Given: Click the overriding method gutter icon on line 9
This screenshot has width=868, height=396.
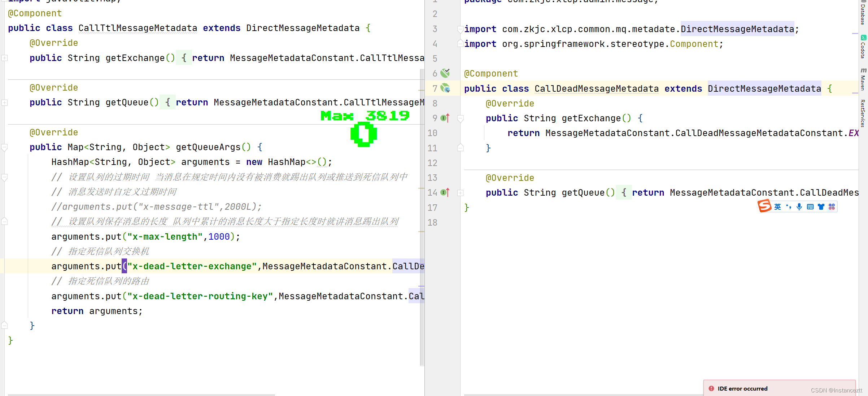Looking at the screenshot, I should tap(445, 118).
